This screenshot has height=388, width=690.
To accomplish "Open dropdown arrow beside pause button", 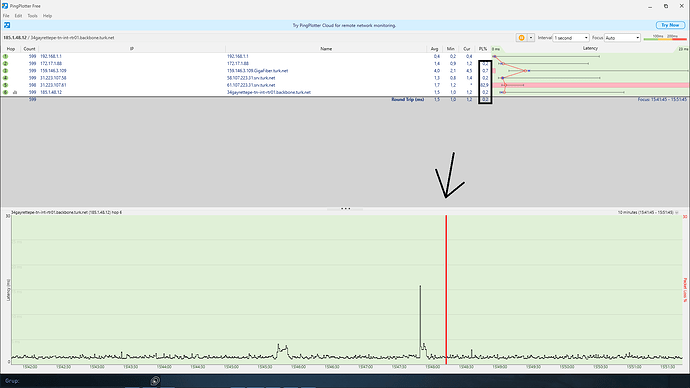I will tap(531, 38).
